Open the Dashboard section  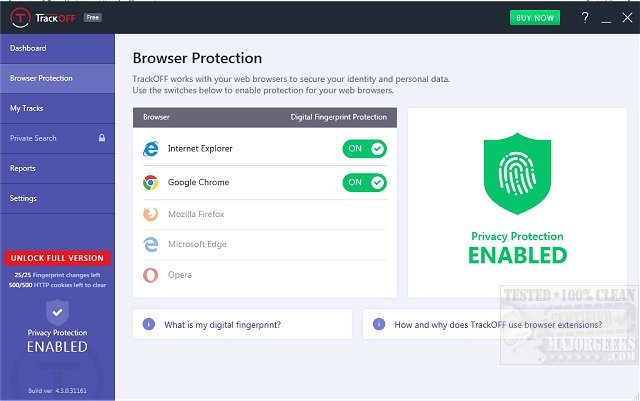point(58,48)
